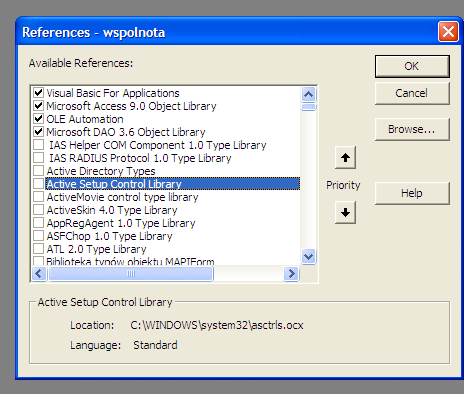Check AppRegAgent 1.0 Type Library box
The width and height of the screenshot is (464, 394).
tap(38, 222)
